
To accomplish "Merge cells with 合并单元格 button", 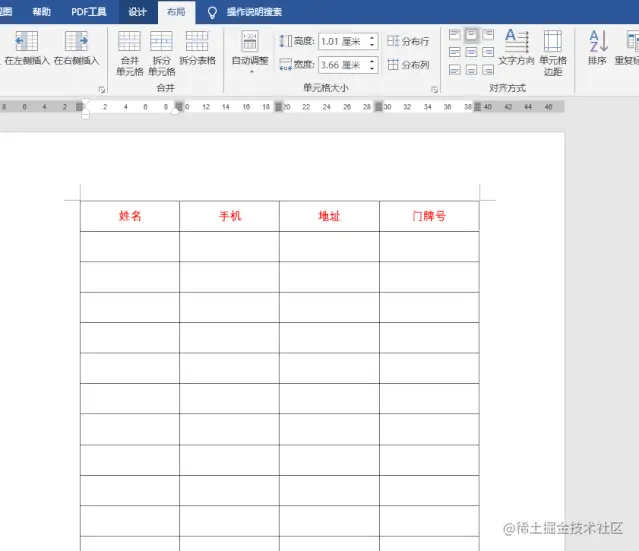I will click(129, 53).
